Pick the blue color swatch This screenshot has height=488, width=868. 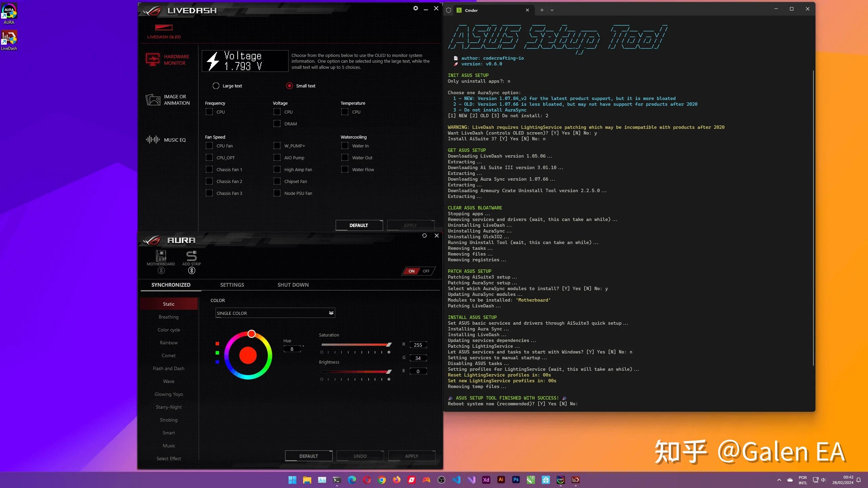click(217, 362)
